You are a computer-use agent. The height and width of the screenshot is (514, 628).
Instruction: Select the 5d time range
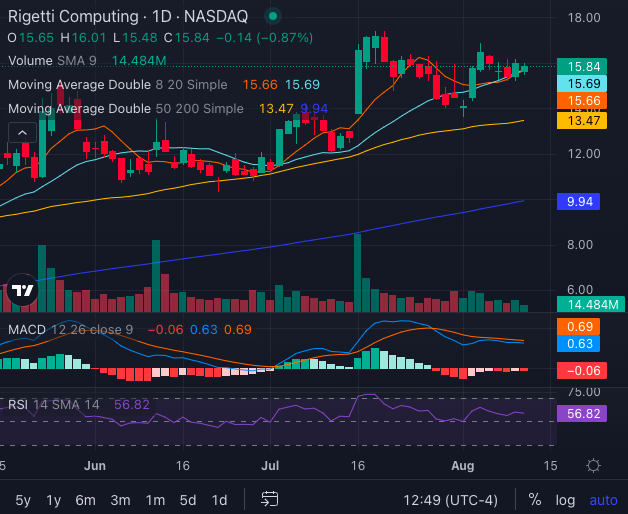coord(188,500)
